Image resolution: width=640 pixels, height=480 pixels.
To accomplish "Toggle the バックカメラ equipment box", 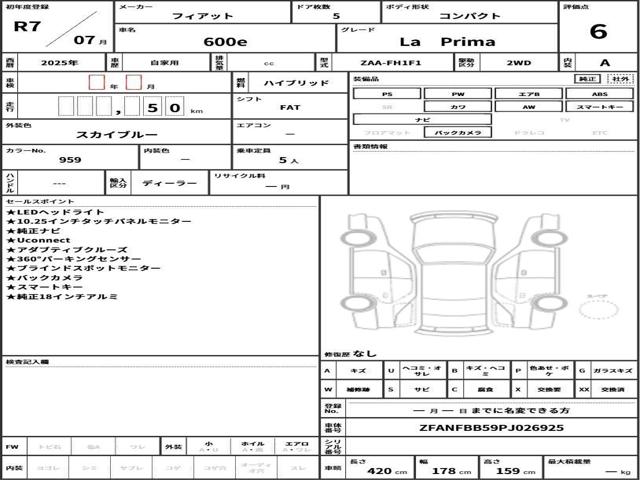I will coord(458,132).
